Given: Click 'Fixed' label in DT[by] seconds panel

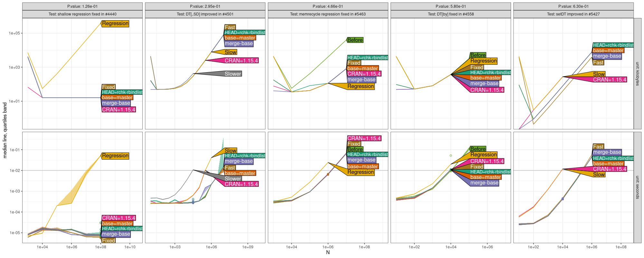Looking at the screenshot, I should [x=477, y=167].
